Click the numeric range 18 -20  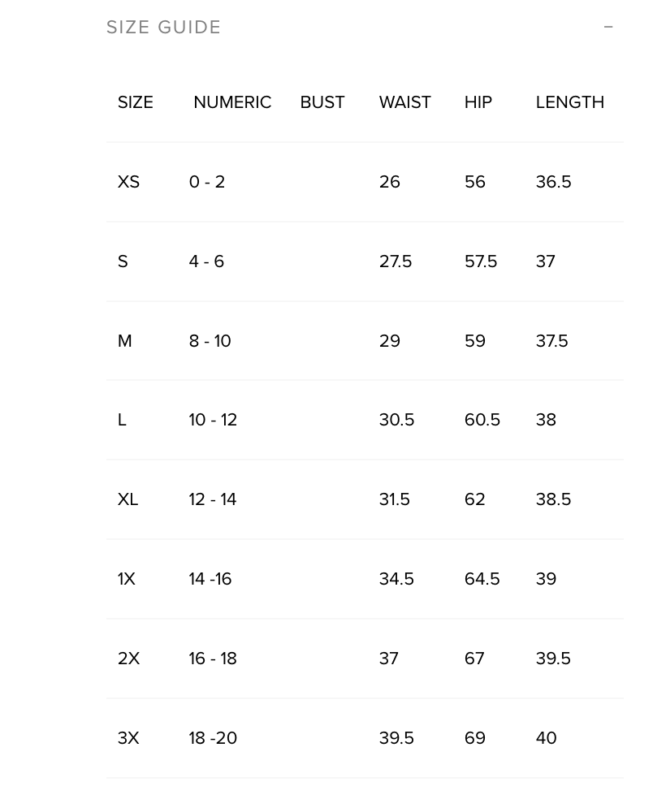click(x=213, y=738)
